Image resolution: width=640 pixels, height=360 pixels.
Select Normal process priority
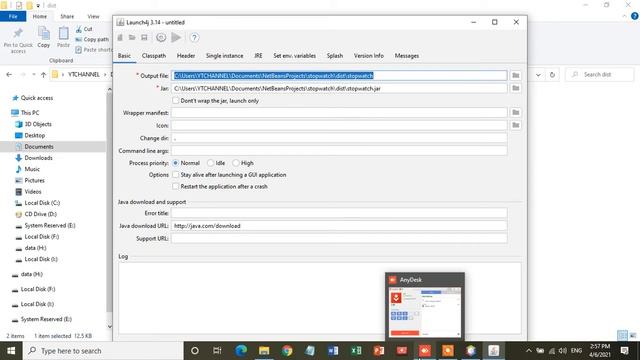176,163
